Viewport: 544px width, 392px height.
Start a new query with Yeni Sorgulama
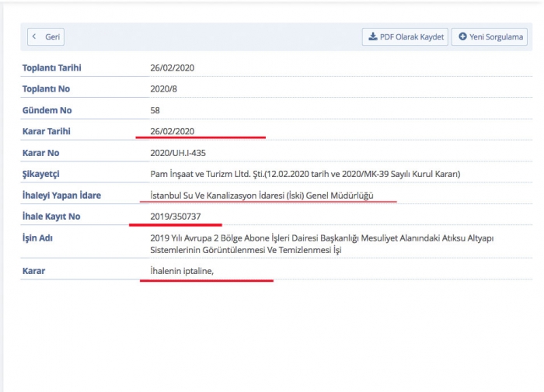(x=490, y=36)
